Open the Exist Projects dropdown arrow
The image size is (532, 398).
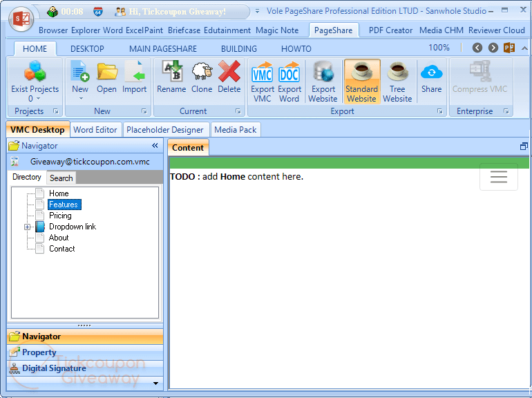pos(38,99)
